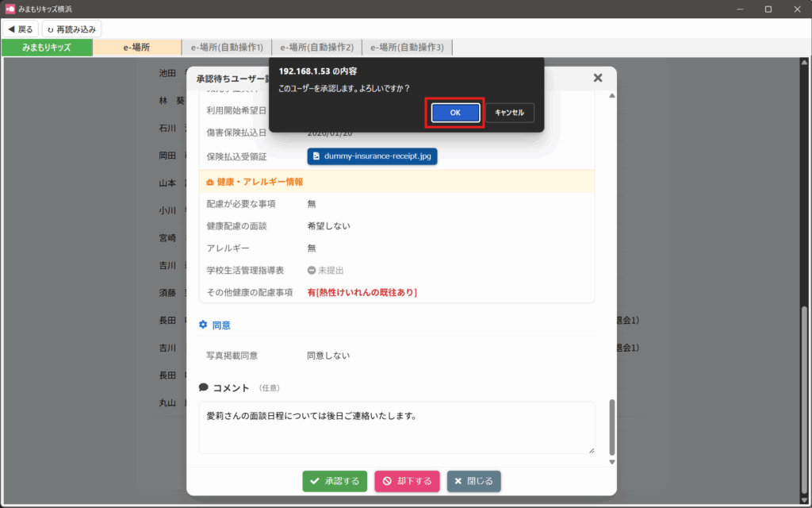Click the みまもりキッズ横浜 app icon in title bar
Screen dimensions: 812x508
click(x=10, y=9)
